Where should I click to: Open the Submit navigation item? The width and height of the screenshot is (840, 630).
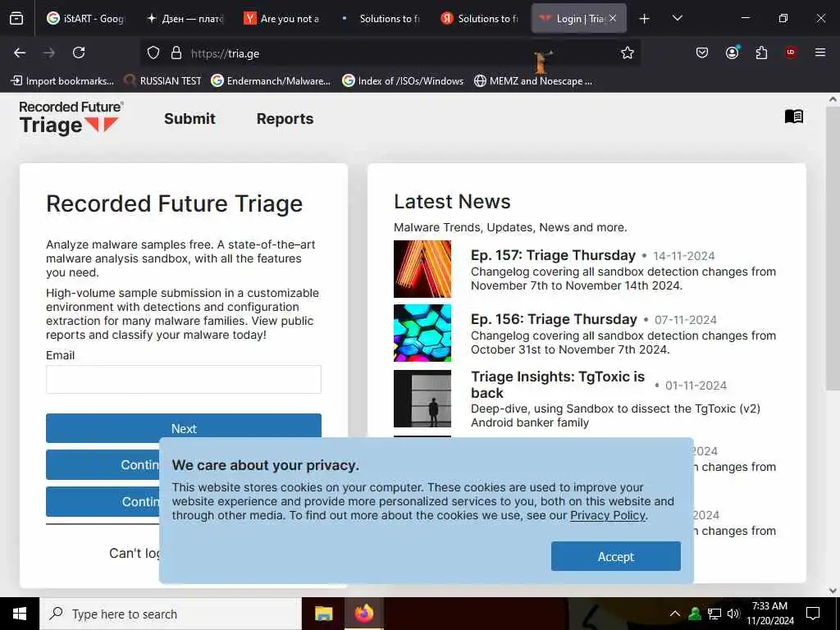(189, 119)
